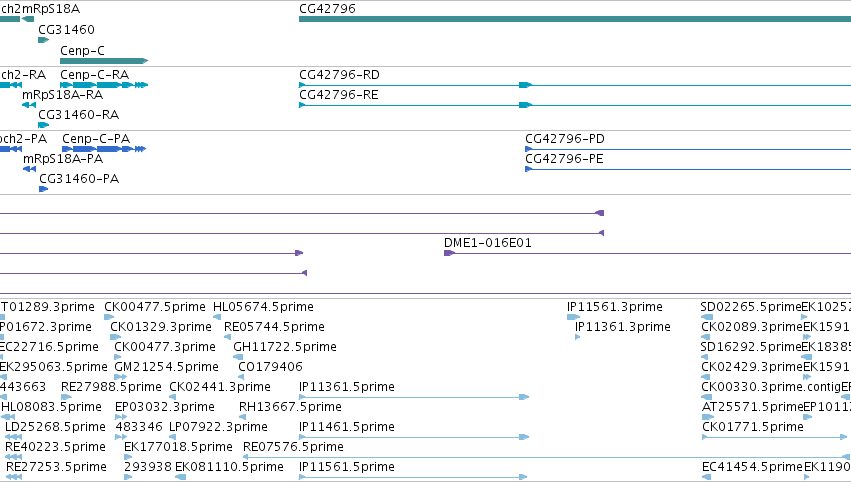
Task: Select the SD02265.5prime EST label
Action: point(751,307)
